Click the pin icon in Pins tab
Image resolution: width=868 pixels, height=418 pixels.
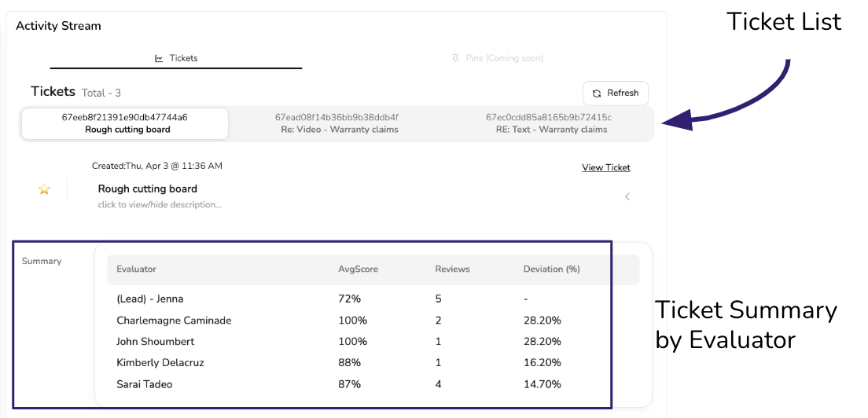click(x=455, y=58)
